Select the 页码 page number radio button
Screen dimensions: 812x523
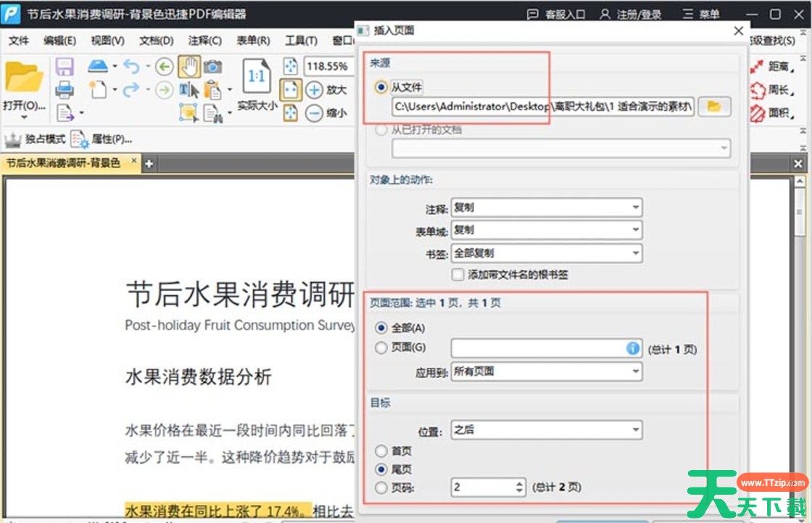coord(381,488)
